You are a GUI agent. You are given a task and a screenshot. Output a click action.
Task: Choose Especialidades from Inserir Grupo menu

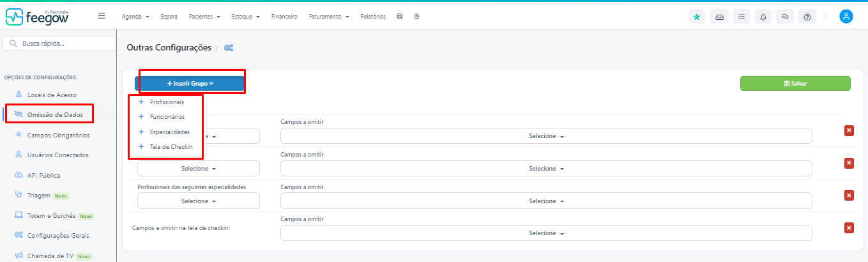(166, 132)
